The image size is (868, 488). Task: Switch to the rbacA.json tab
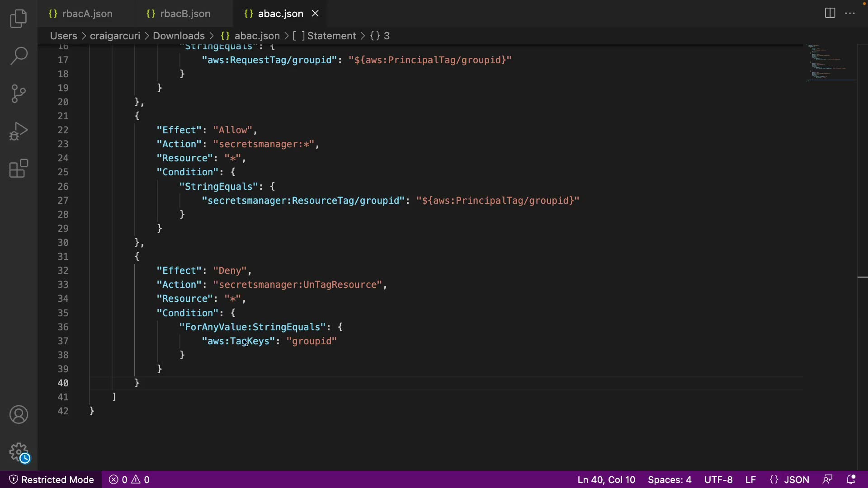(87, 14)
